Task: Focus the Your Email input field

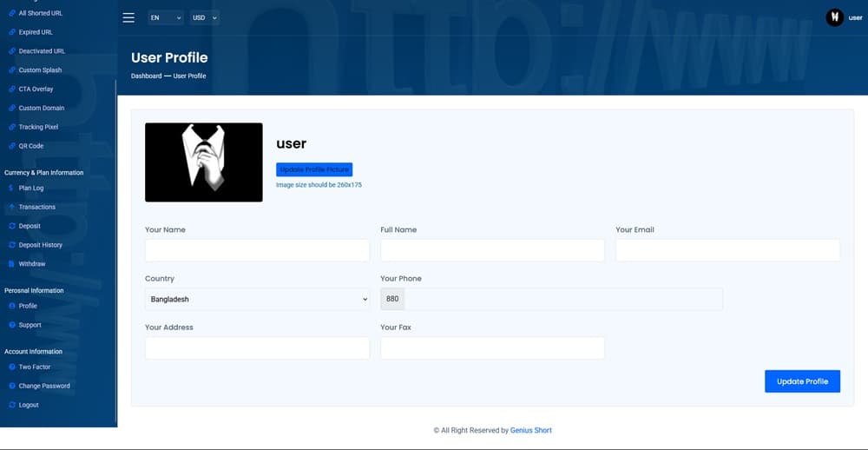Action: coord(727,250)
